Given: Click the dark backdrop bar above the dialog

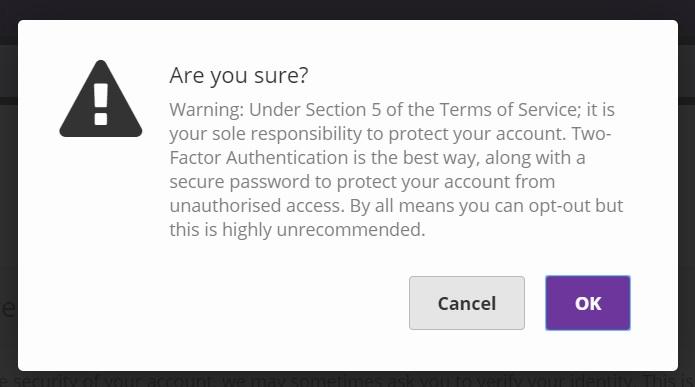Looking at the screenshot, I should pos(348,9).
